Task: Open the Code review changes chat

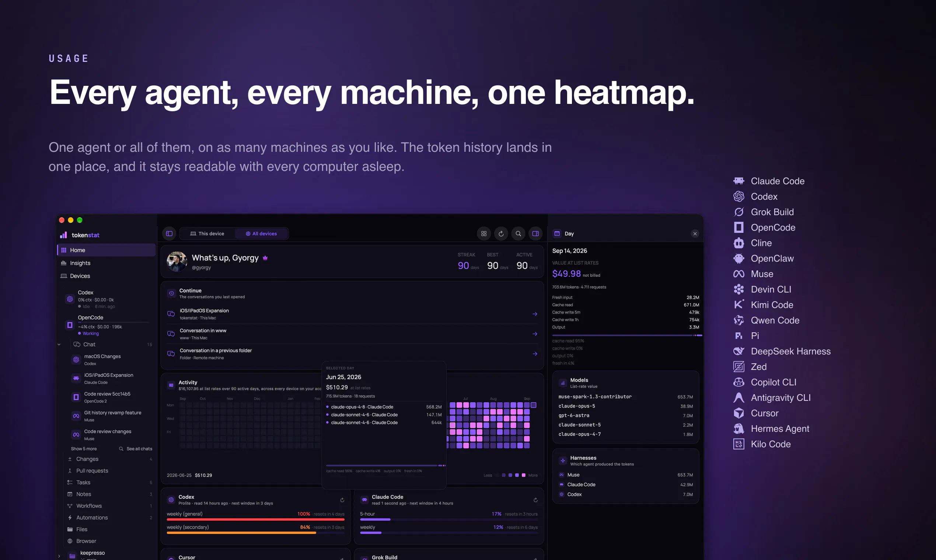Action: [x=111, y=435]
